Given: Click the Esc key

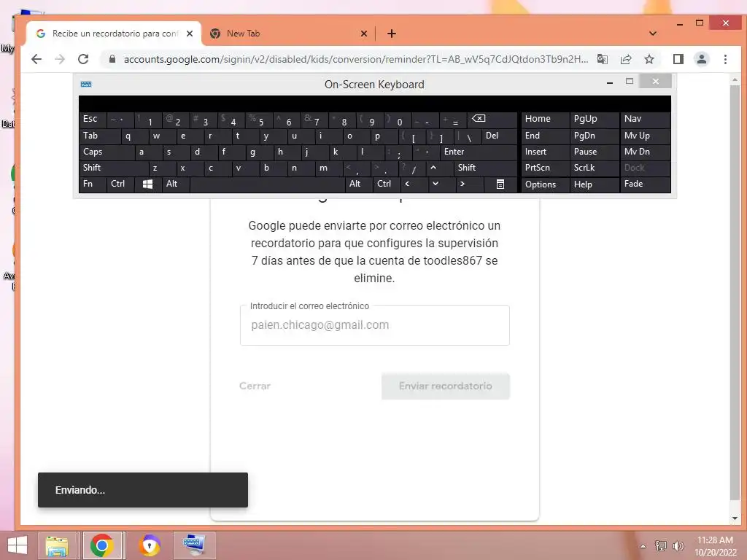Looking at the screenshot, I should (93, 119).
